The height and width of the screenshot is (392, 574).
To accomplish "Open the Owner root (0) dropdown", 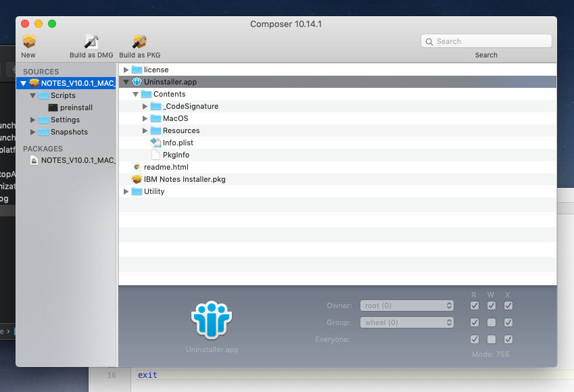I will [407, 305].
